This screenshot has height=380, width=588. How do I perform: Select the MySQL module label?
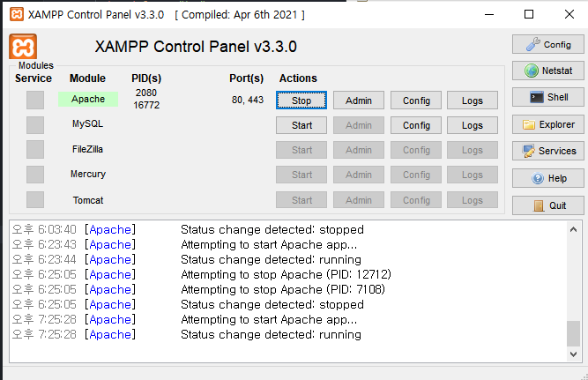(x=88, y=123)
